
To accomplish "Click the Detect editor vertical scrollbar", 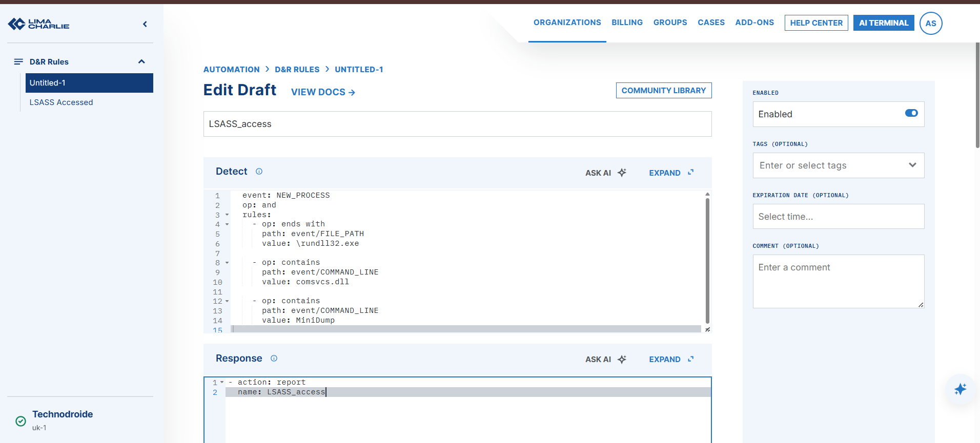I will coord(707,261).
